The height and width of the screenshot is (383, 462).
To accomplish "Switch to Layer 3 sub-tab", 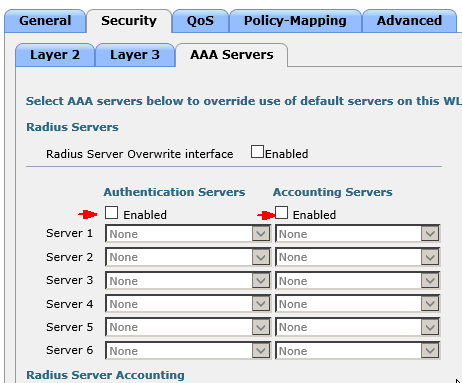I will tap(135, 55).
